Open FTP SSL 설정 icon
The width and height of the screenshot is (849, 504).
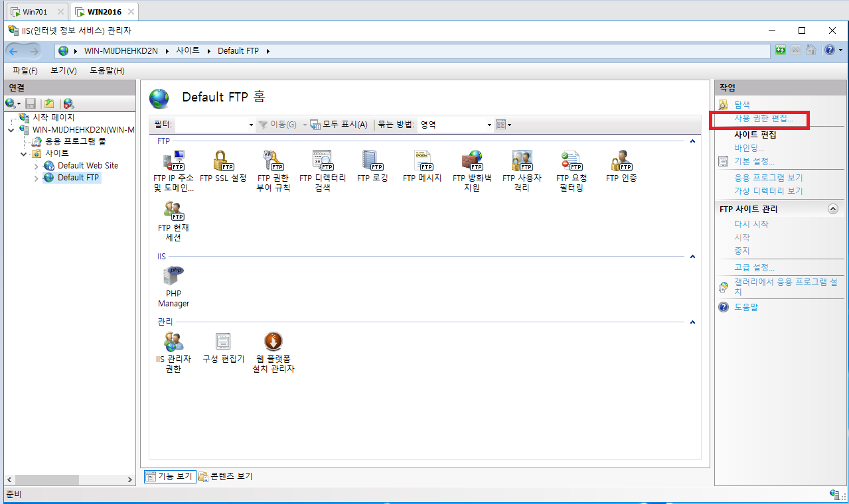click(223, 166)
